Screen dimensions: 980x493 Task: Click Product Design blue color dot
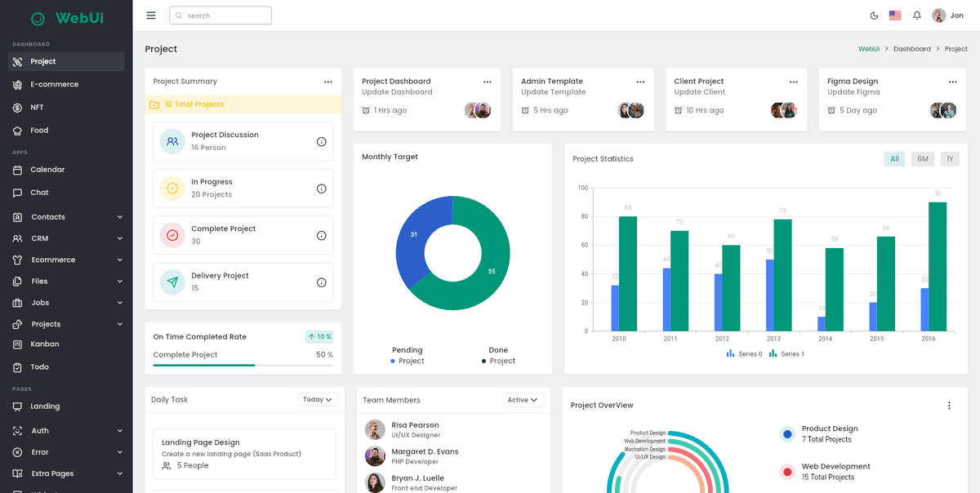tap(787, 434)
